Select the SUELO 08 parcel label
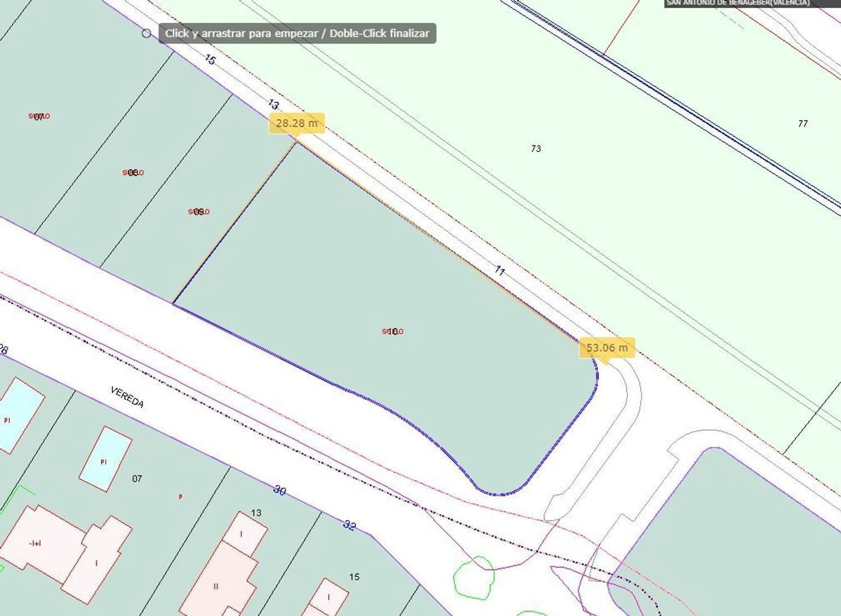Image resolution: width=841 pixels, height=616 pixels. coord(133,172)
